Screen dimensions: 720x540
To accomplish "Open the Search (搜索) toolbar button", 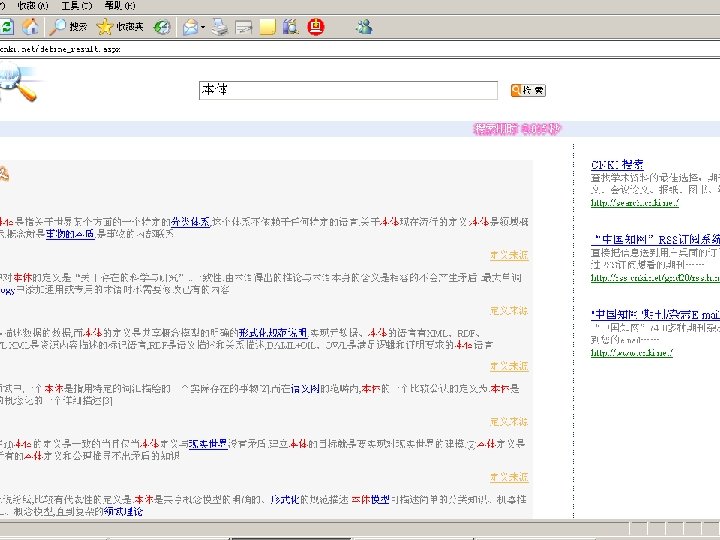I will tap(69, 27).
